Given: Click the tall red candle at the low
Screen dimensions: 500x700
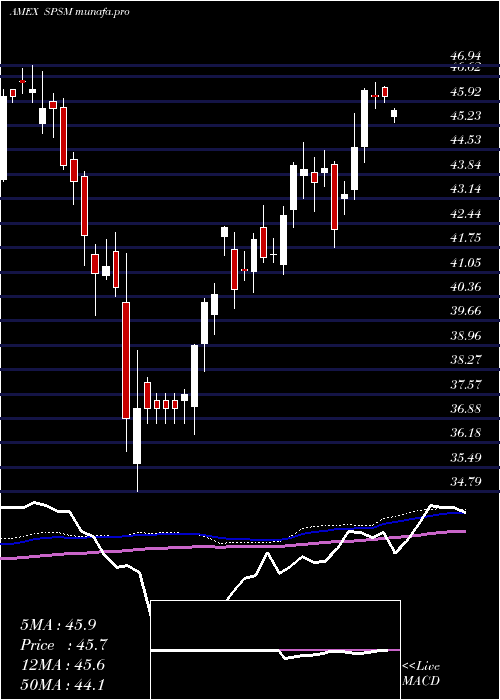Looking at the screenshot, I should pyautogui.click(x=126, y=360).
